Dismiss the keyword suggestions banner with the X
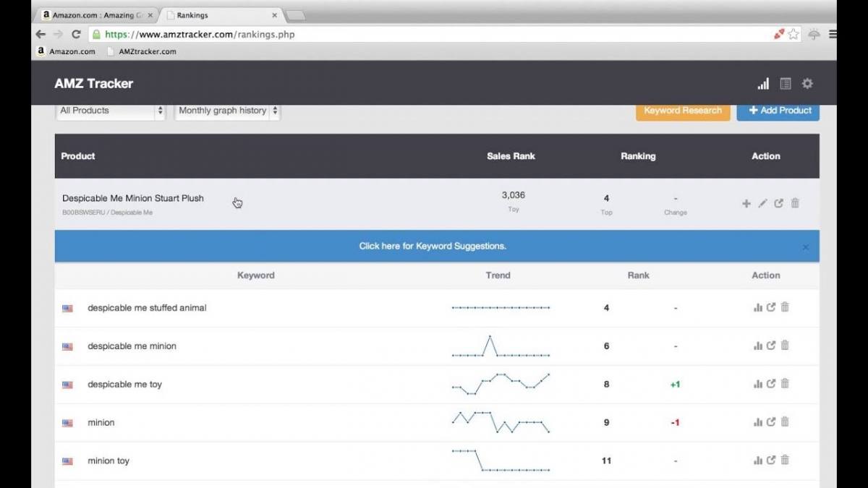 805,247
